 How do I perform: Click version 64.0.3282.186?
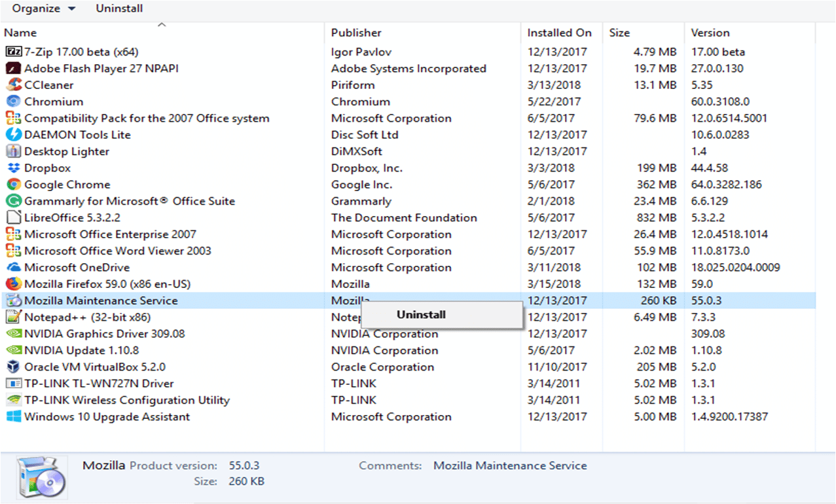tap(727, 185)
